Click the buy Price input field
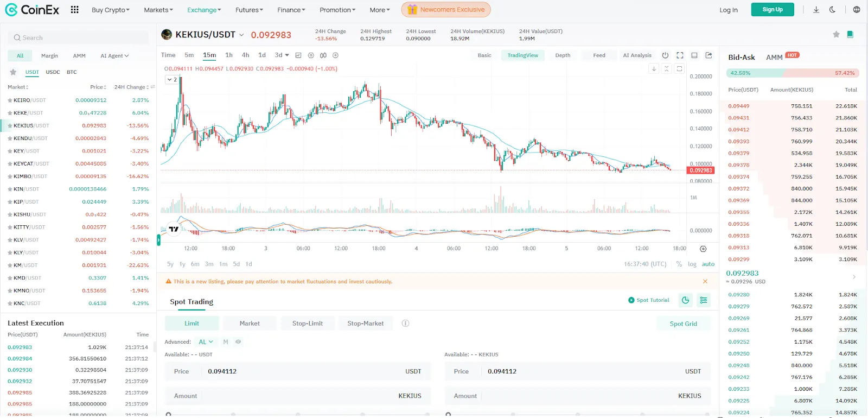 (298, 372)
